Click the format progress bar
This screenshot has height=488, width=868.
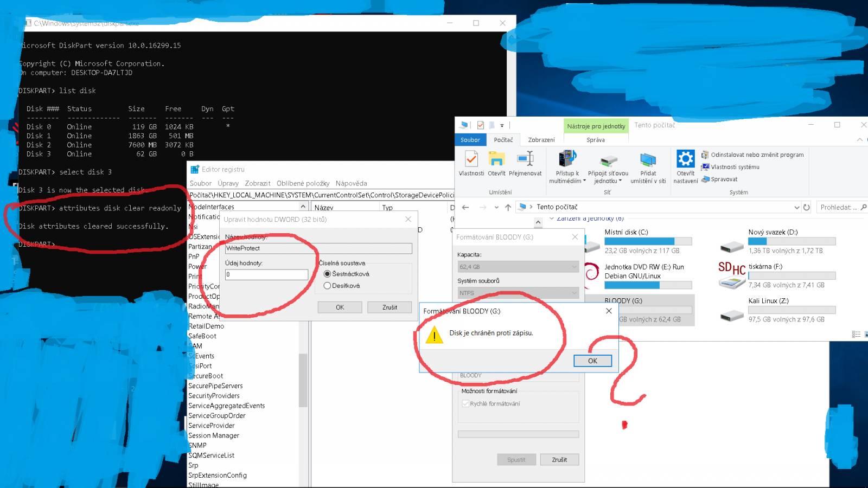point(518,434)
